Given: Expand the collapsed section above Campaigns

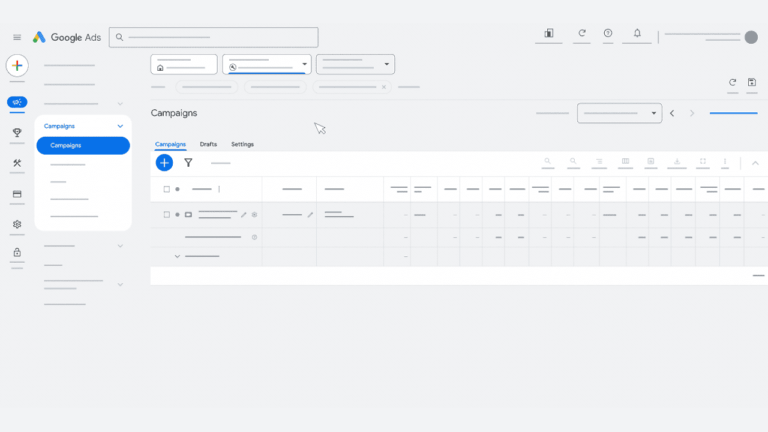Looking at the screenshot, I should coord(120,104).
